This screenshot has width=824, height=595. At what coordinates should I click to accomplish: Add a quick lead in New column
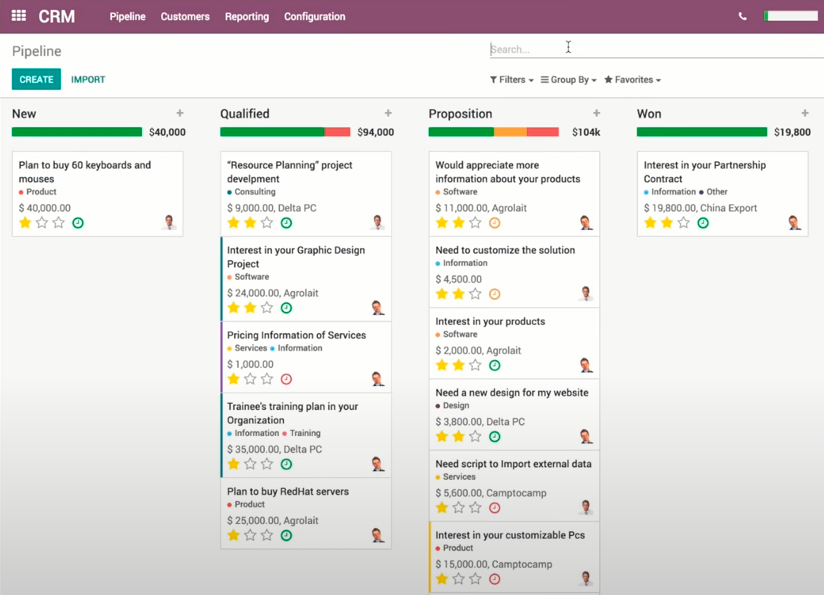[x=180, y=114]
